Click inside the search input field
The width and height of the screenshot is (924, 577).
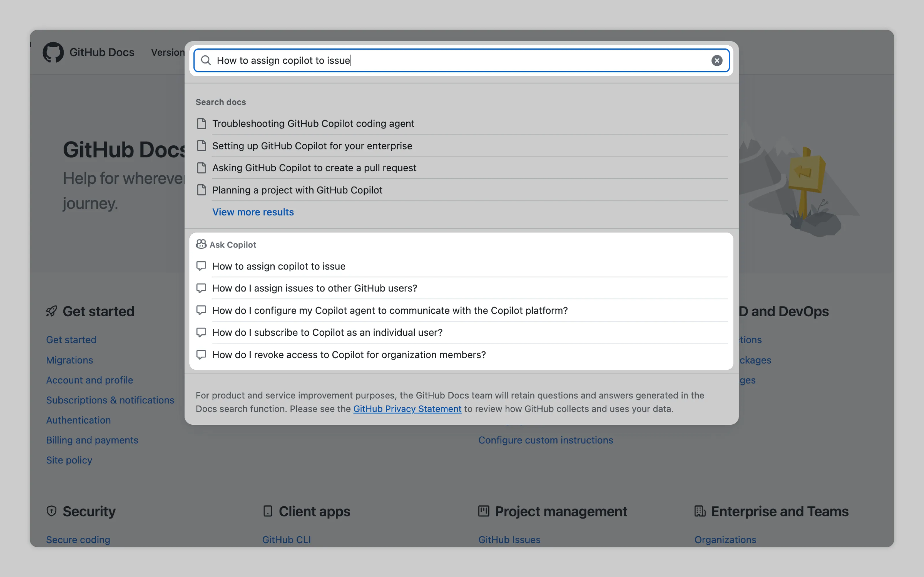tap(458, 60)
